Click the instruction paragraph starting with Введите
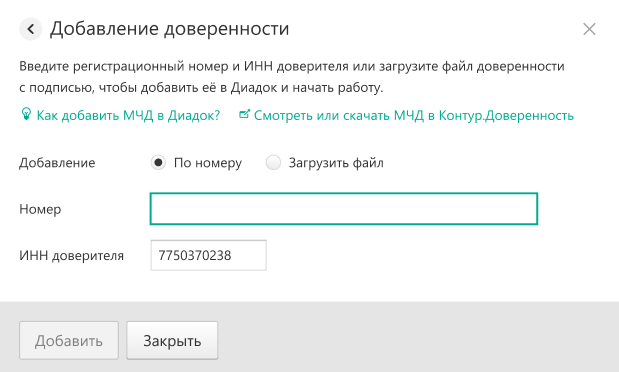 pos(292,77)
